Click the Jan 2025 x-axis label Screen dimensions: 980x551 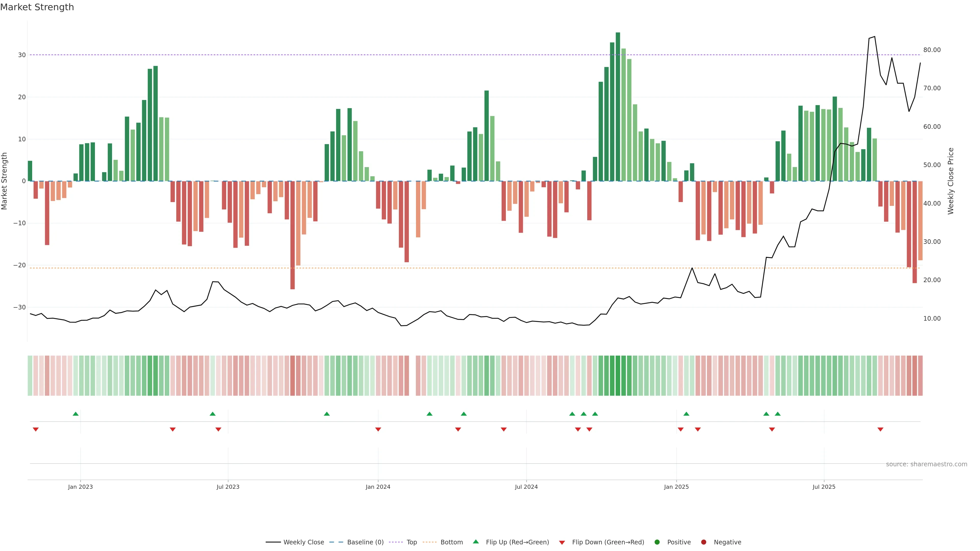tap(676, 487)
